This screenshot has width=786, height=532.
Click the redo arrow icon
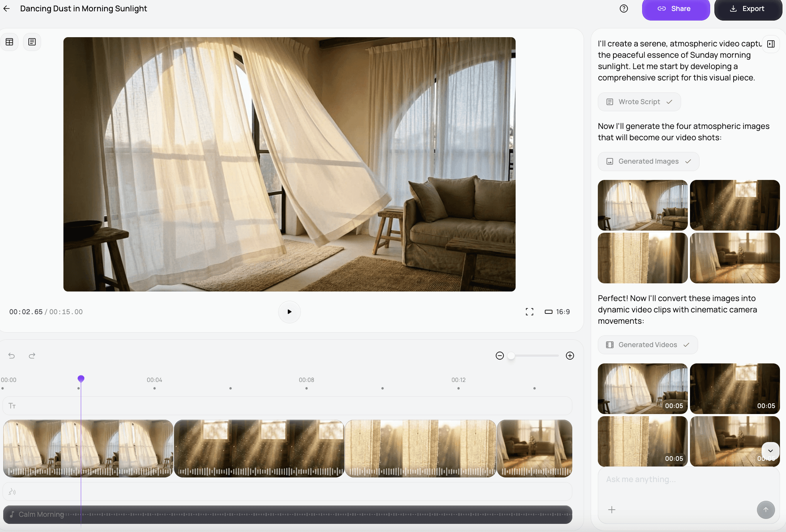point(32,356)
